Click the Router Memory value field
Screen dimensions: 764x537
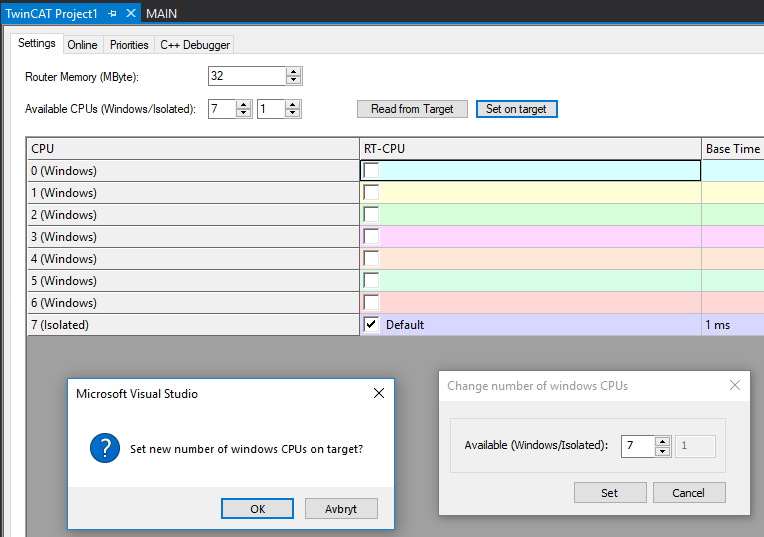pyautogui.click(x=247, y=76)
